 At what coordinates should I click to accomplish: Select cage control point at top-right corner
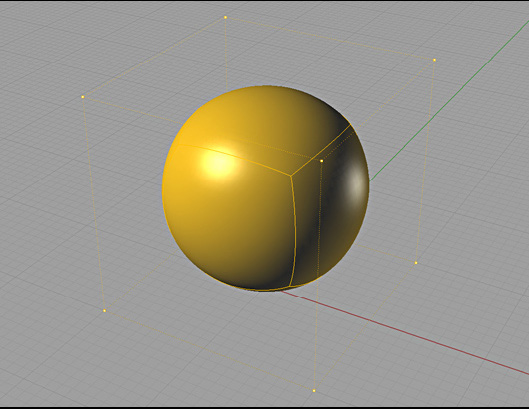click(x=434, y=60)
